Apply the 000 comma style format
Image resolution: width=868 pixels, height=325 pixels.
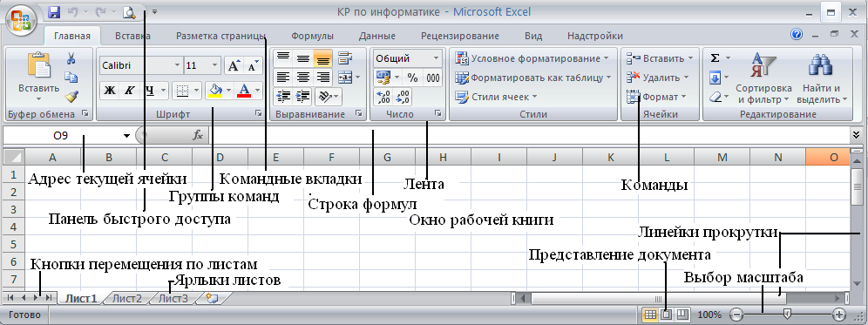point(433,78)
